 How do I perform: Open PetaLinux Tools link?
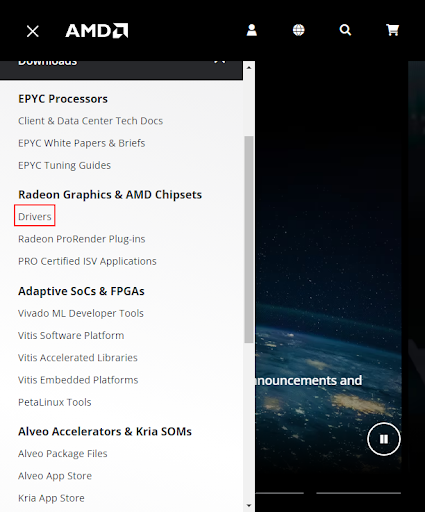click(x=55, y=402)
